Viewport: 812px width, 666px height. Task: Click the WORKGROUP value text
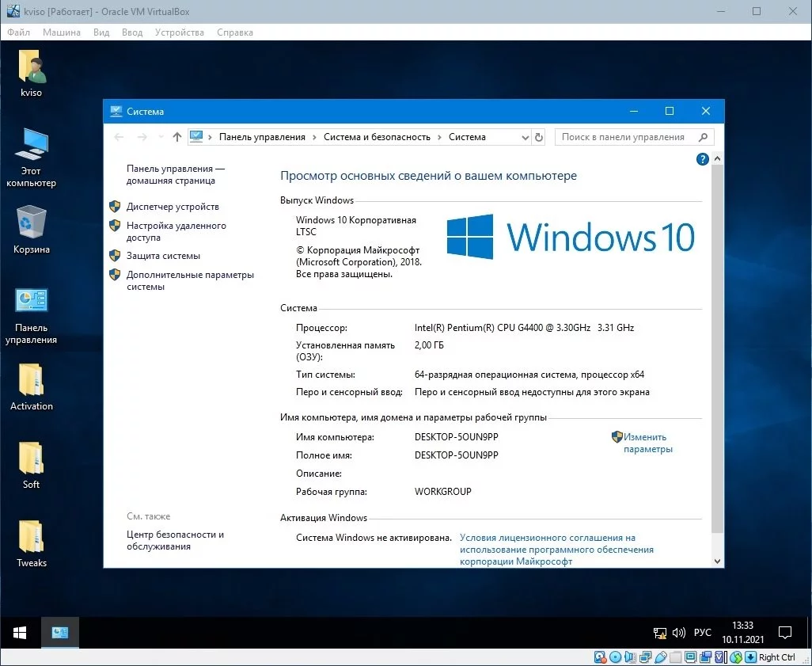point(442,491)
